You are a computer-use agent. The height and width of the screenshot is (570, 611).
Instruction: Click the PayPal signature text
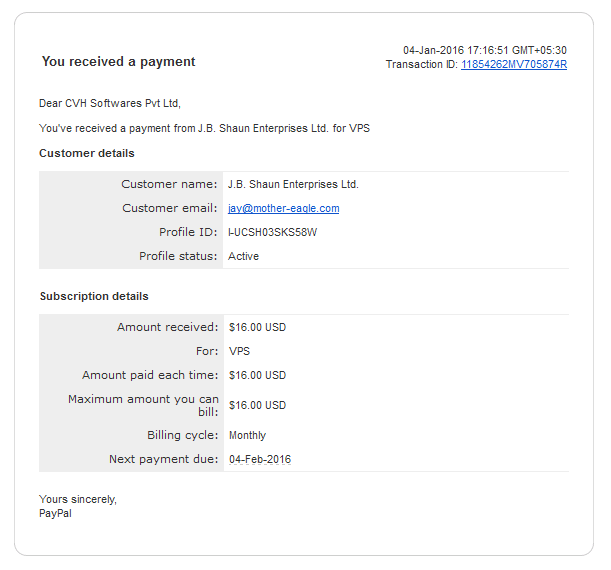click(x=55, y=514)
